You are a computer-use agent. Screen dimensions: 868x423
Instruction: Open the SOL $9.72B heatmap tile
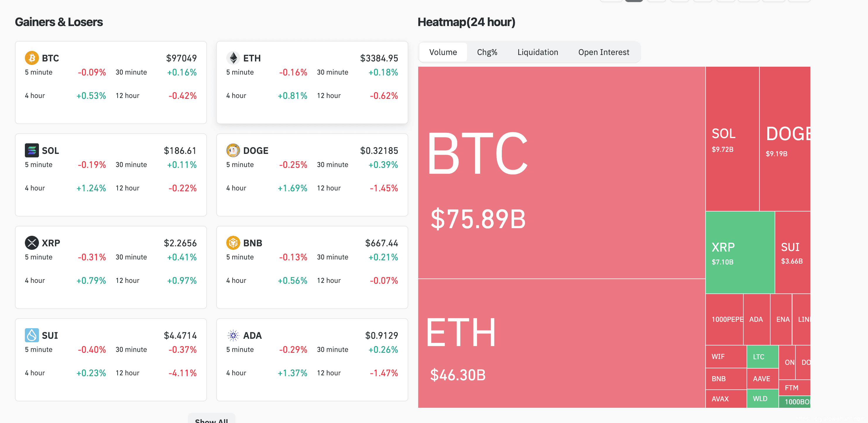click(x=732, y=139)
